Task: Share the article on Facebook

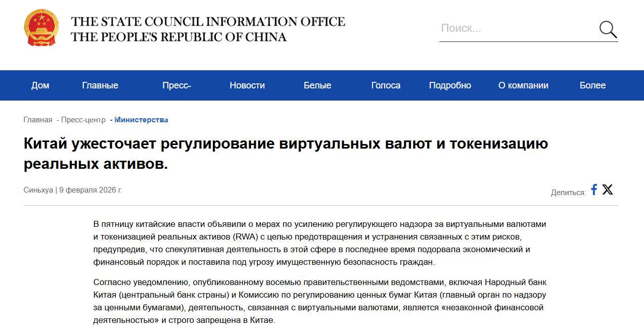Action: [x=594, y=190]
